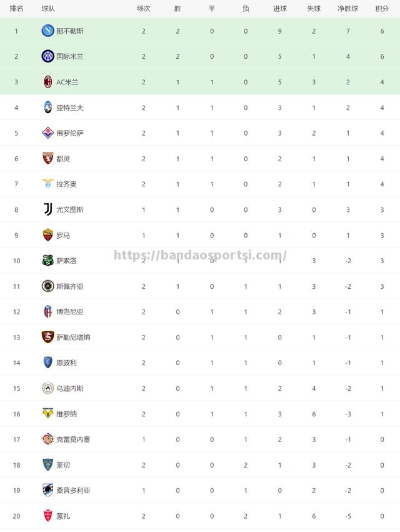
Task: Open the 尤文图斯 team name link
Action: [x=70, y=209]
